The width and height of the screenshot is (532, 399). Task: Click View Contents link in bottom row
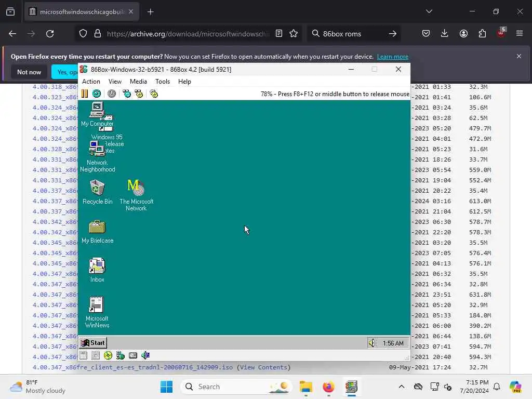point(263,367)
